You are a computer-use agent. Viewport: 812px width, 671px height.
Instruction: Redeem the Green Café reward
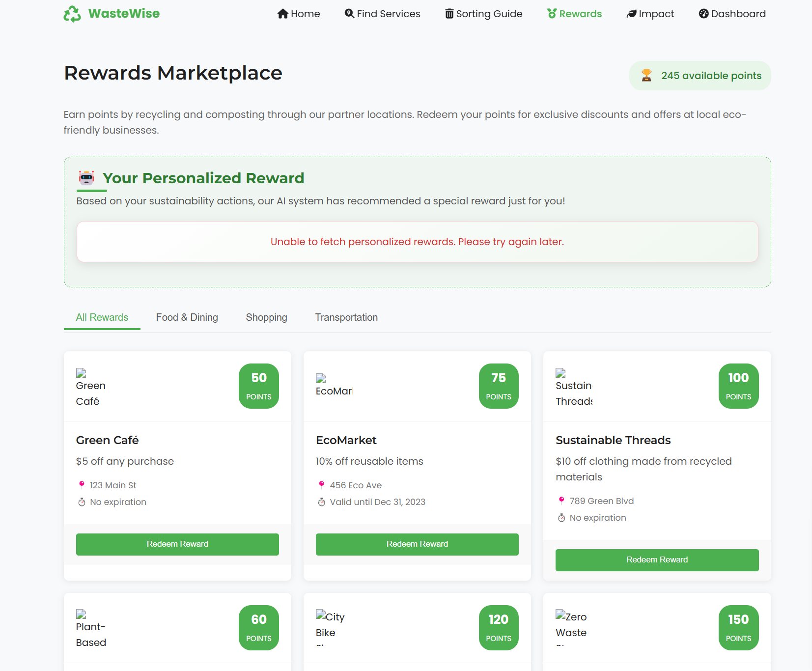pyautogui.click(x=177, y=544)
